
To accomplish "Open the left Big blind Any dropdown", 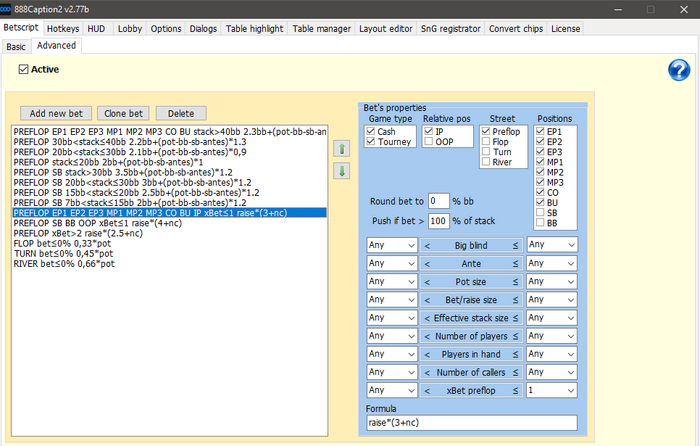I will [x=390, y=244].
